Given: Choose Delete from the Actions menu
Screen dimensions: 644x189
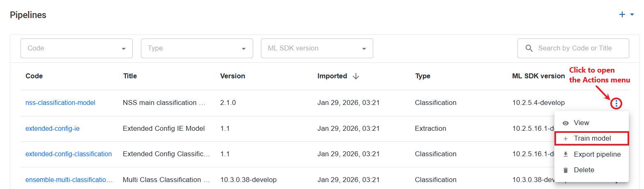Looking at the screenshot, I should 591,170.
